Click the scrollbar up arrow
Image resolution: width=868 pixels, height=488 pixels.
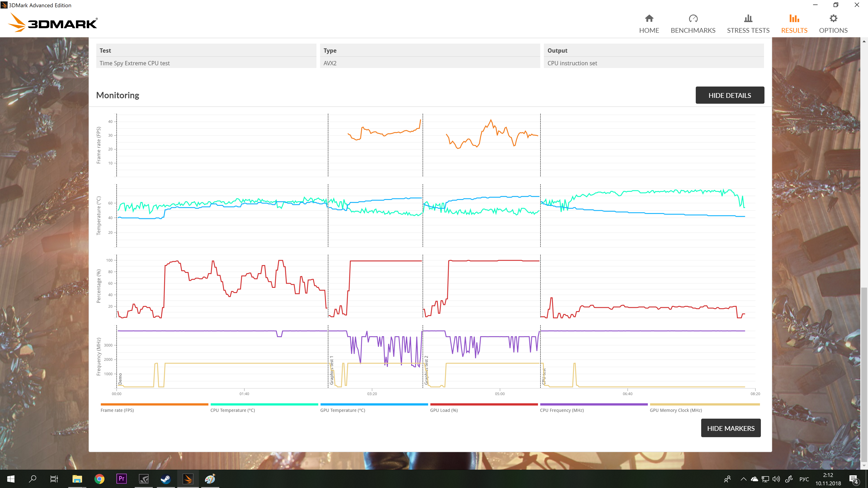864,41
